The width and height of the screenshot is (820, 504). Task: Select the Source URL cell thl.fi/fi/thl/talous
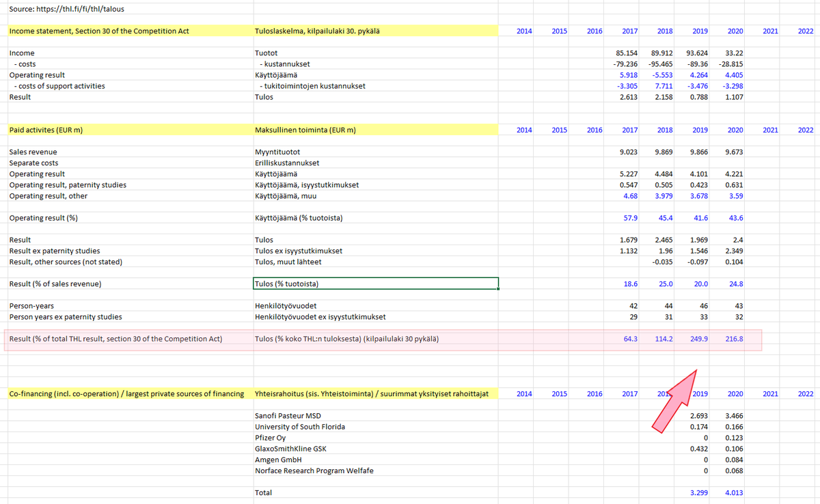(67, 9)
